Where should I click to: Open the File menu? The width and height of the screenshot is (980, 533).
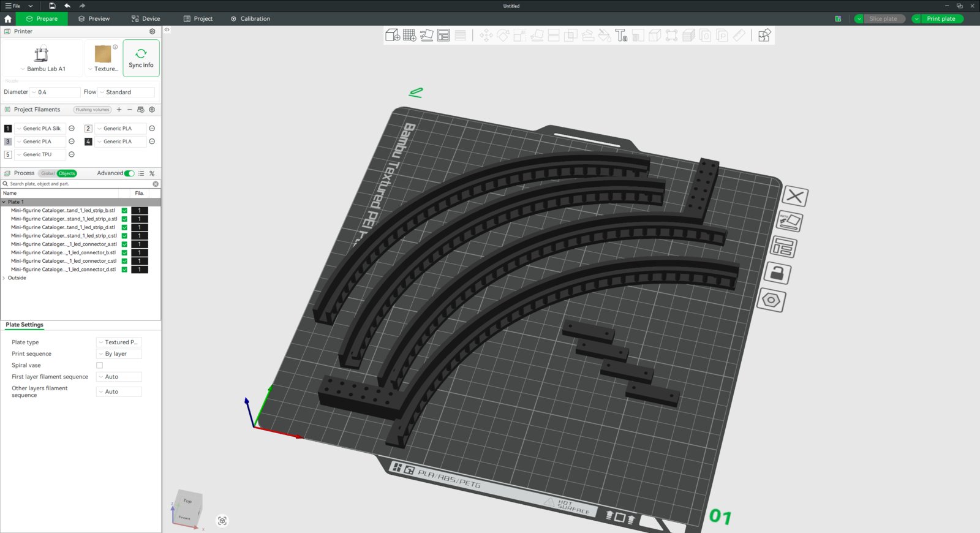tap(13, 6)
